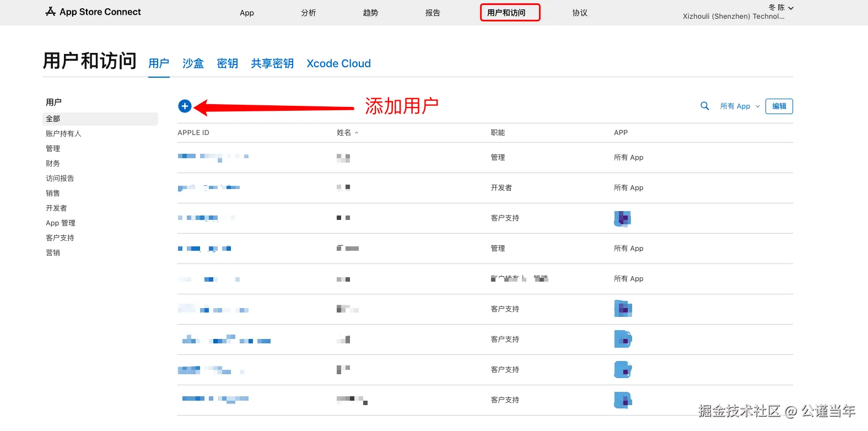Open app icon in seventh user row
This screenshot has width=868, height=431.
click(623, 339)
